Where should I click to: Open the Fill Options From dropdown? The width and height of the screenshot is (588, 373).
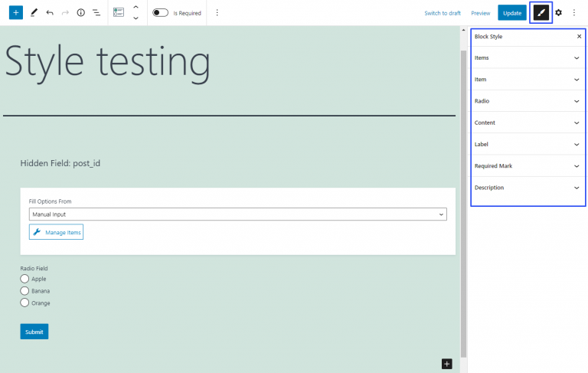(x=237, y=214)
